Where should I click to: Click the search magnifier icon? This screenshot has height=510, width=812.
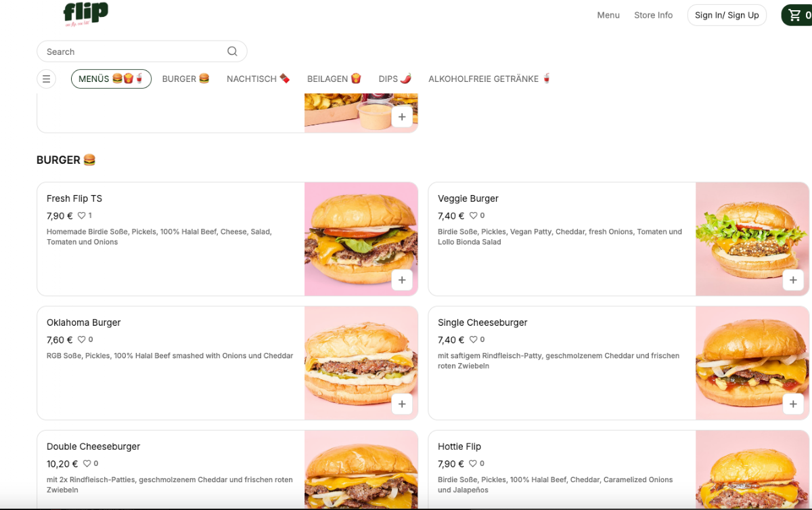[x=232, y=51]
